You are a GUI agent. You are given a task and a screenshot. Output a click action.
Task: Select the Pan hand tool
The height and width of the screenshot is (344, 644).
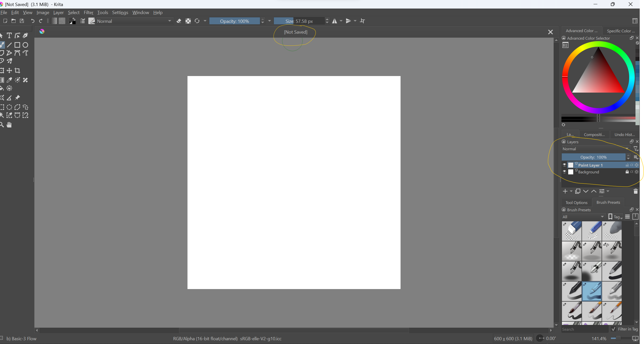pos(9,125)
